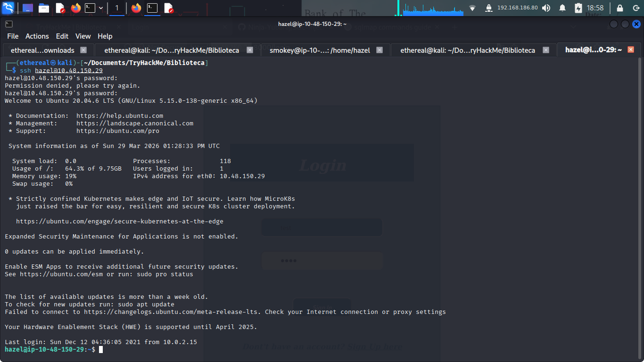Lock the screen with padlock icon
This screenshot has width=644, height=362.
(x=619, y=8)
